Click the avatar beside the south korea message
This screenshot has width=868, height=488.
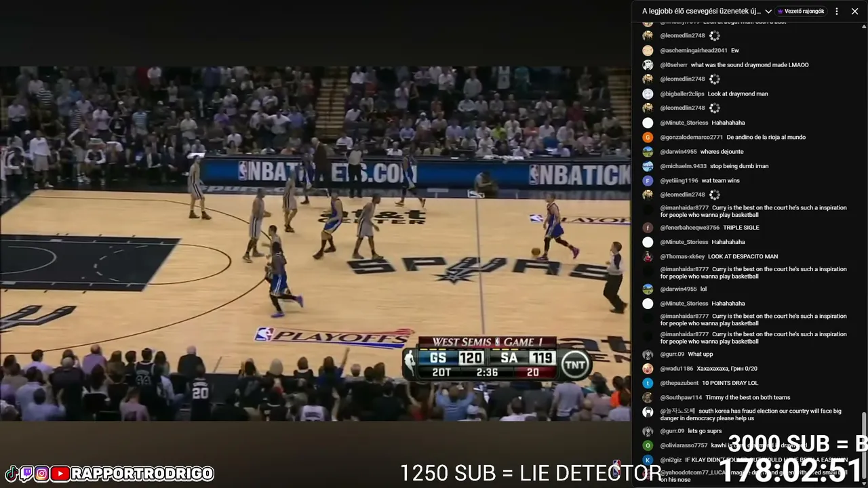(x=648, y=411)
